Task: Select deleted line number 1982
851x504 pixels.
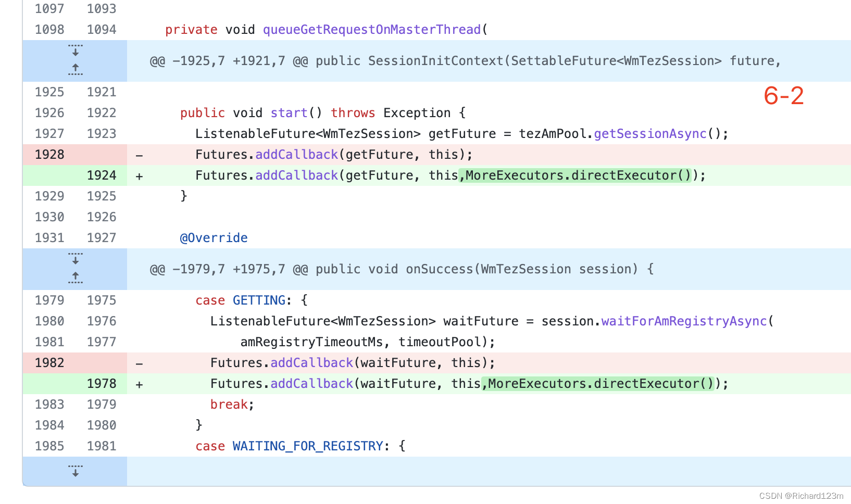Action: 49,363
